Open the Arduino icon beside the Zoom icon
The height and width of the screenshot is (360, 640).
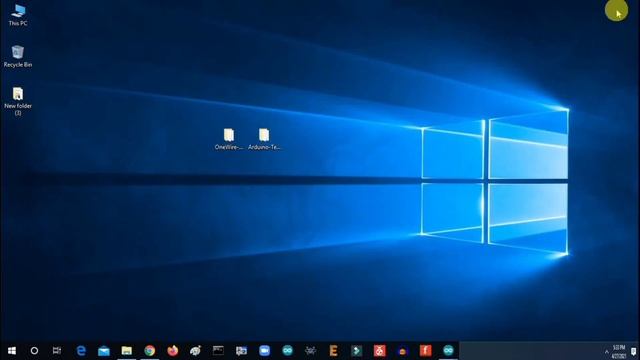pos(287,351)
